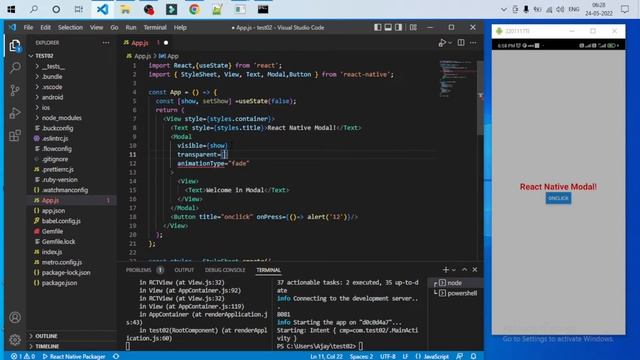
Task: Open the Edit menu
Action: tap(45, 27)
